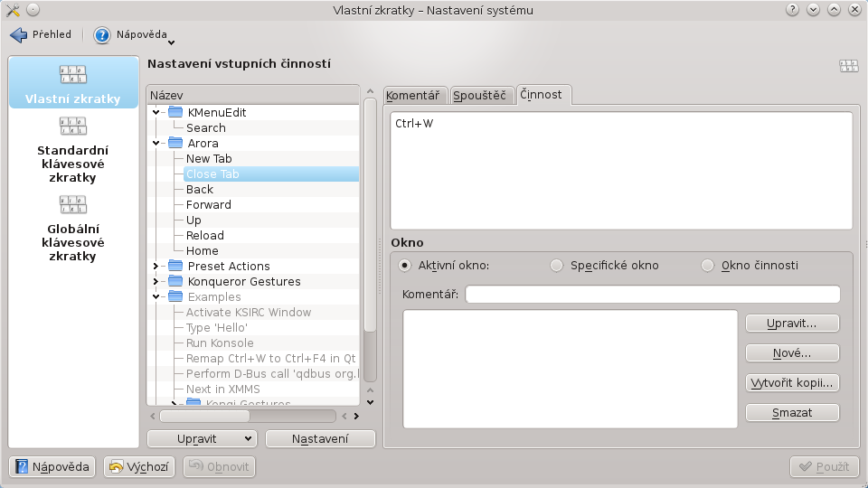The width and height of the screenshot is (868, 488).
Task: Collapse the KMenuEdit tree group
Action: 156,112
